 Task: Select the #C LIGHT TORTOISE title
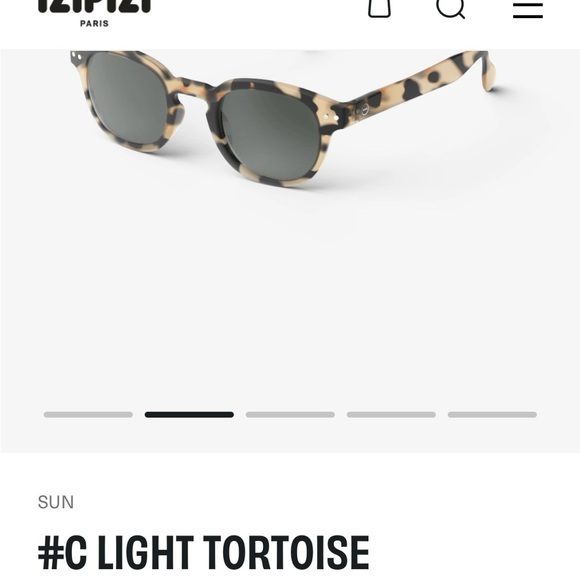pyautogui.click(x=203, y=553)
